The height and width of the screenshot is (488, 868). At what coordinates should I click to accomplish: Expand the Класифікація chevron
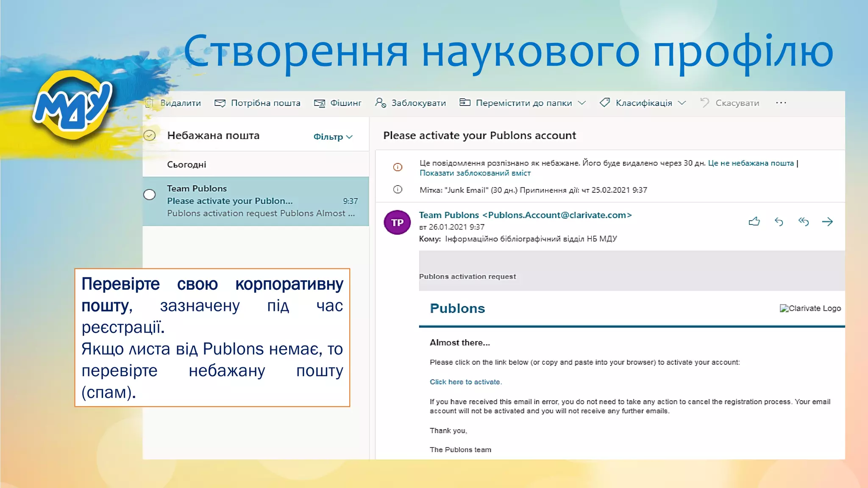click(x=682, y=103)
